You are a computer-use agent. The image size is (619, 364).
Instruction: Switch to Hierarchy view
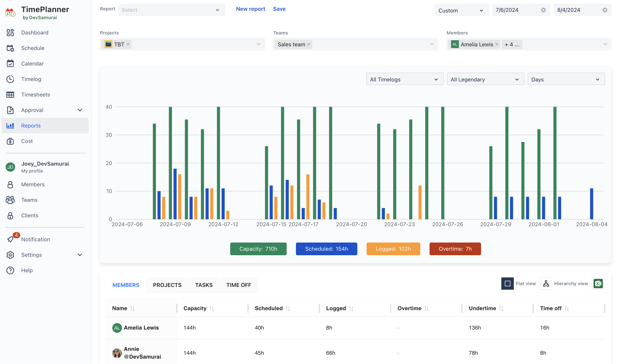point(546,284)
